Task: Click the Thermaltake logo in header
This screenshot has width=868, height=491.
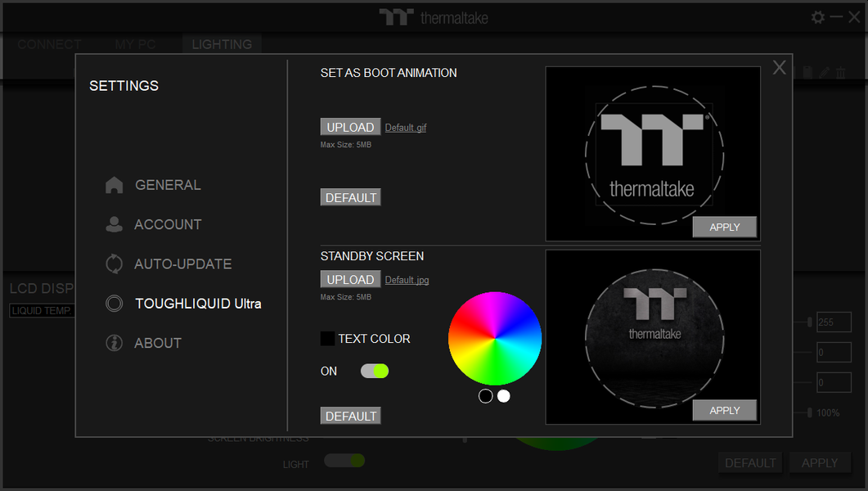Action: (x=434, y=18)
